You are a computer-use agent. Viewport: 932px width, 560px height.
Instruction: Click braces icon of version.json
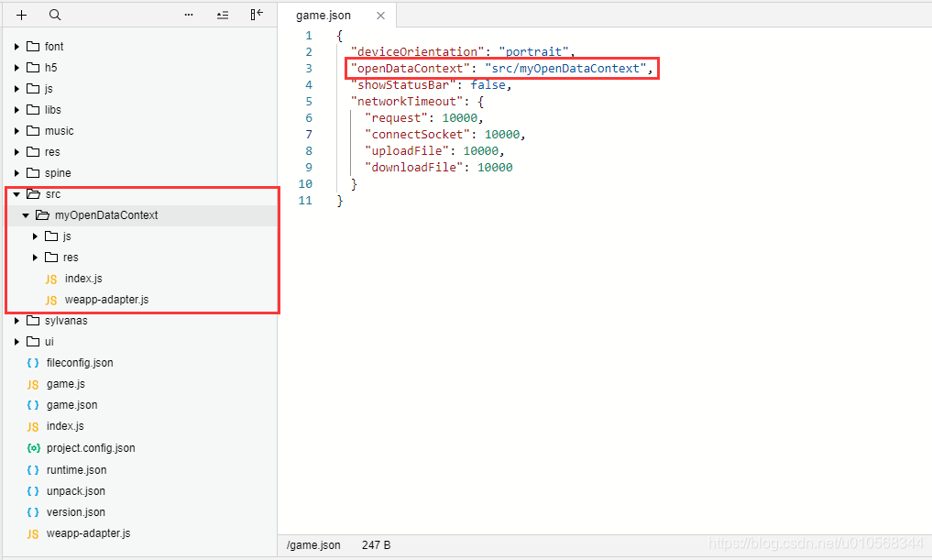pyautogui.click(x=33, y=512)
